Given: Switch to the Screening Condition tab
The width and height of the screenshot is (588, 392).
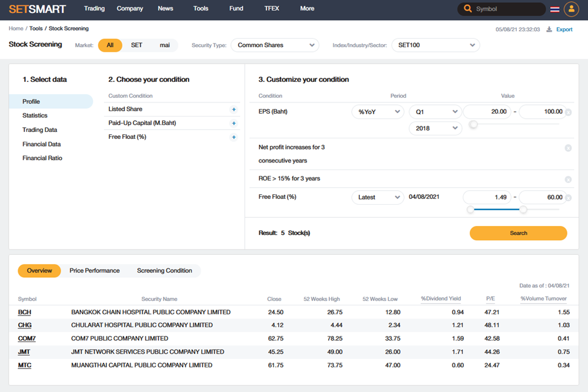Looking at the screenshot, I should (164, 271).
